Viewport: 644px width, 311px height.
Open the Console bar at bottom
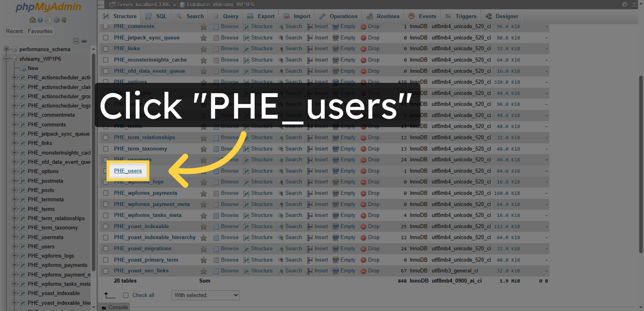click(115, 307)
